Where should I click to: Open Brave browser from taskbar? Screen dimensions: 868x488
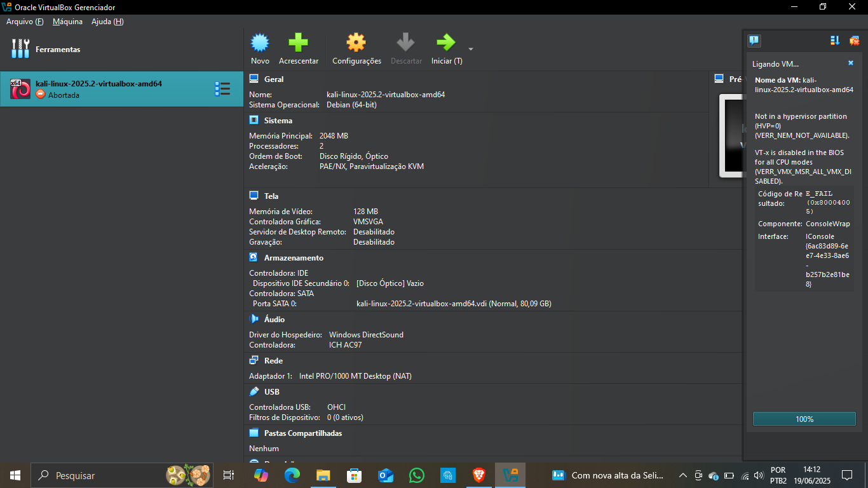(479, 475)
